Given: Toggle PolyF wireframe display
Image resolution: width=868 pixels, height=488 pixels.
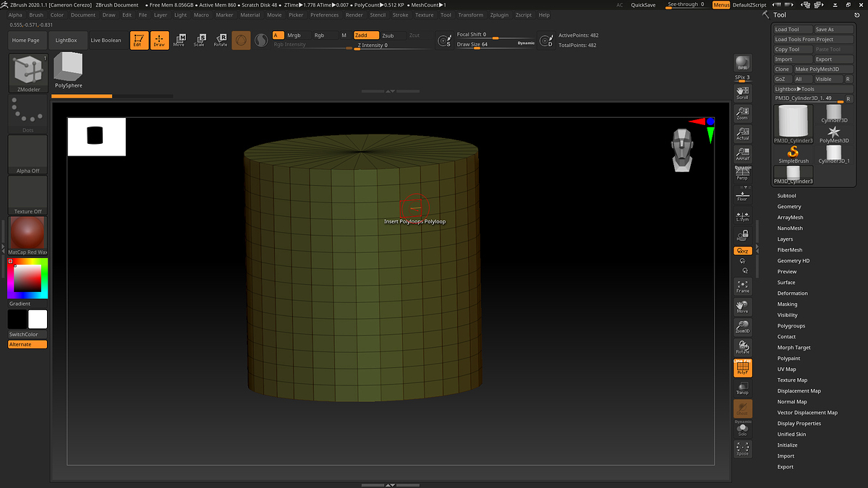Looking at the screenshot, I should (742, 368).
